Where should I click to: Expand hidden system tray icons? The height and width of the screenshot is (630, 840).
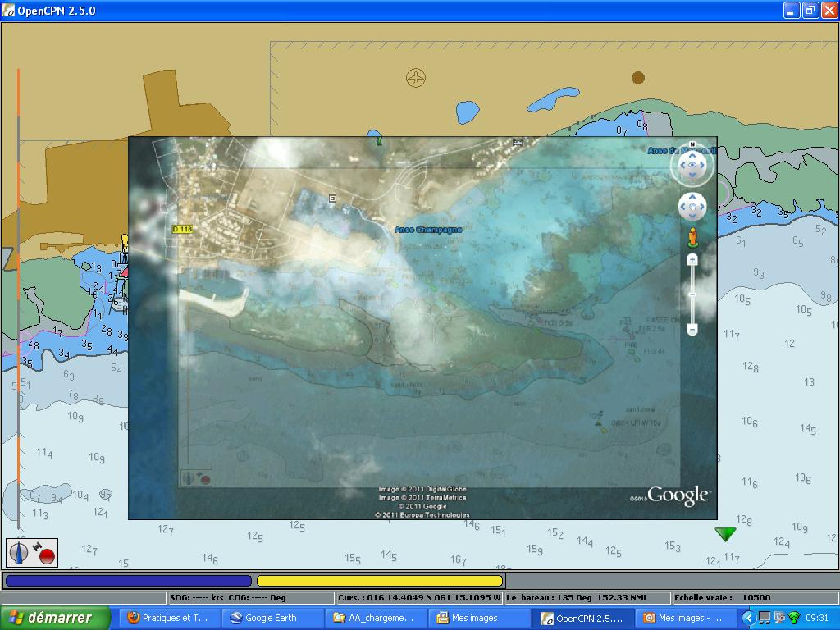(748, 619)
